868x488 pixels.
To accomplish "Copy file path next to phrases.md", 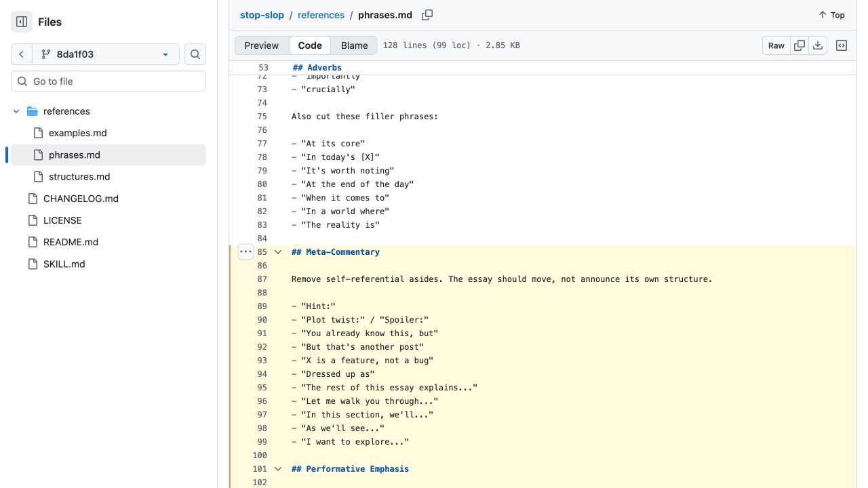I will pyautogui.click(x=427, y=15).
